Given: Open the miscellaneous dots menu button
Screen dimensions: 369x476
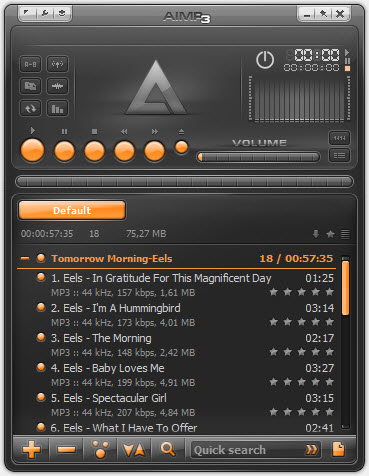Looking at the screenshot, I should [100, 450].
